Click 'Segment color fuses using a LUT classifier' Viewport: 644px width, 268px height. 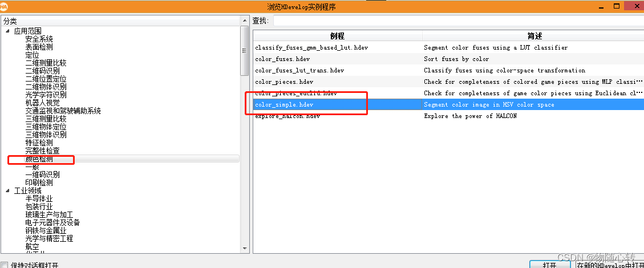click(496, 47)
